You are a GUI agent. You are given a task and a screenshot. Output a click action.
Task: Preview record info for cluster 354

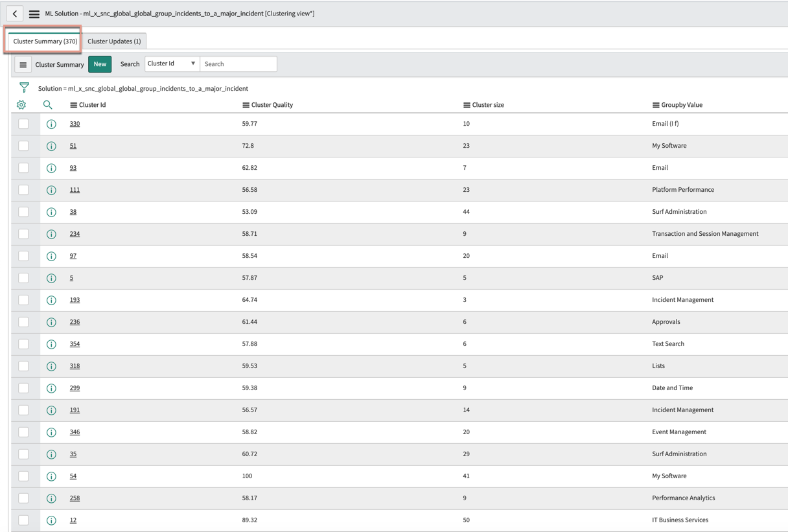click(x=51, y=344)
